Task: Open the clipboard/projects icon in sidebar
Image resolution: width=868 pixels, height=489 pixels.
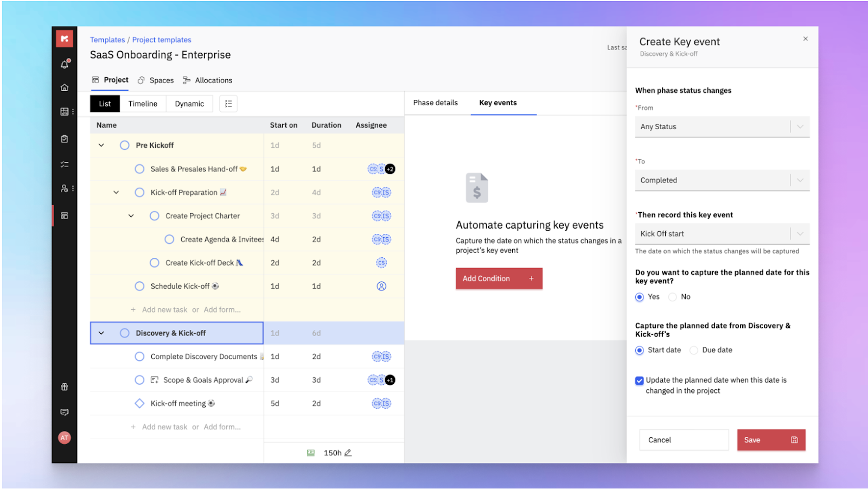Action: pyautogui.click(x=64, y=138)
